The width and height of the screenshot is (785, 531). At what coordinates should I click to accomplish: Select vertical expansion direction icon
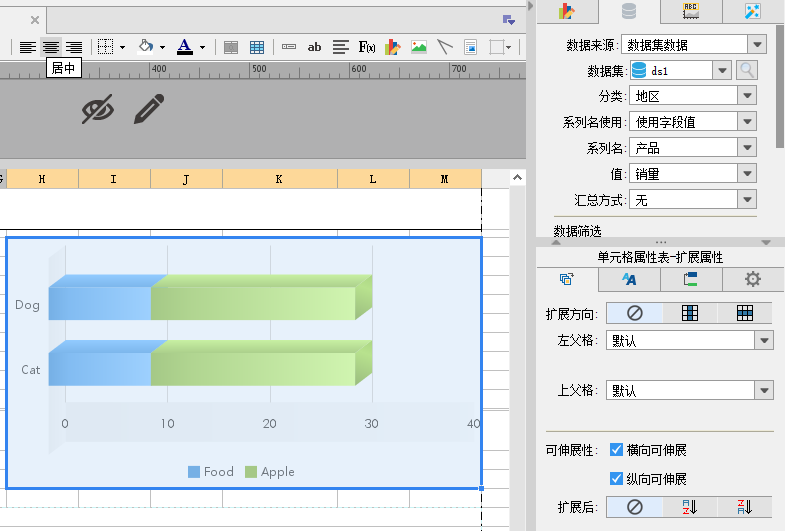689,313
